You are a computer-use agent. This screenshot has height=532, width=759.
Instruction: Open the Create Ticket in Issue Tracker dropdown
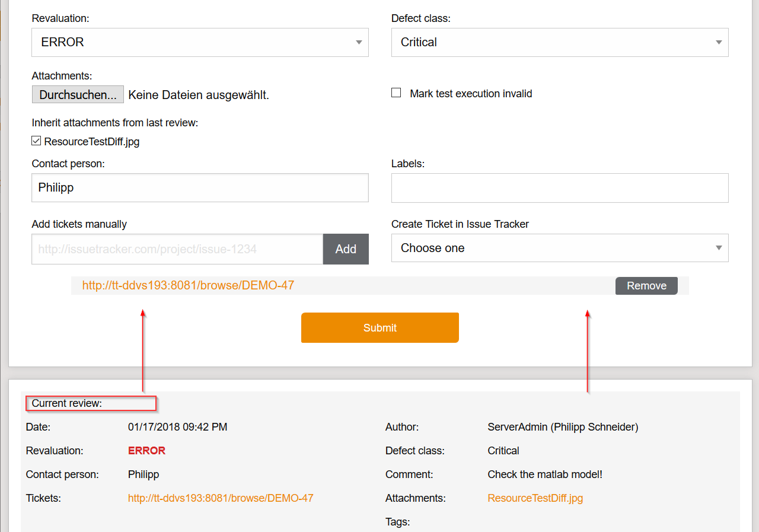pos(560,248)
